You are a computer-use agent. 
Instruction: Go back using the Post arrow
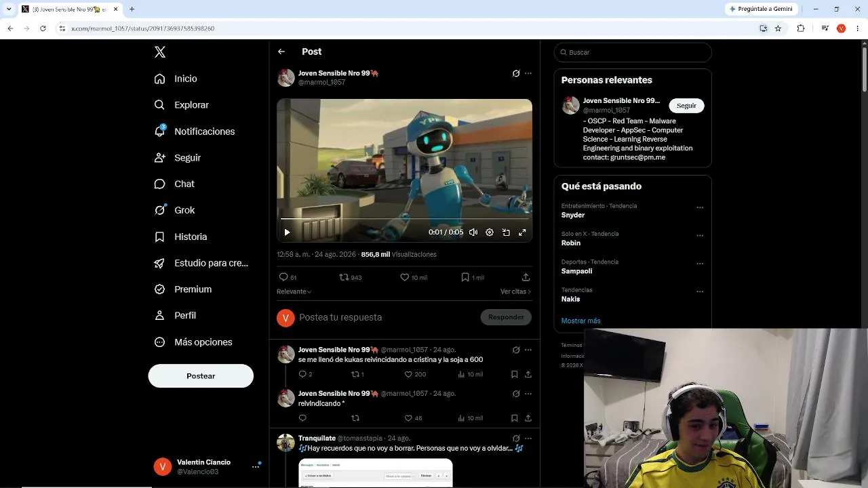tap(281, 52)
